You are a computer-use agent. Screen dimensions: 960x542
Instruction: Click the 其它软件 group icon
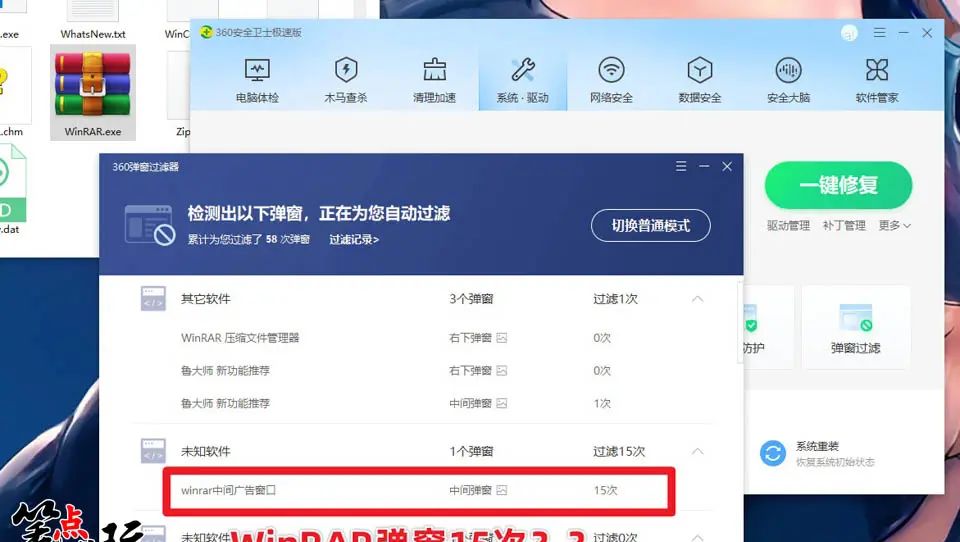pyautogui.click(x=153, y=298)
